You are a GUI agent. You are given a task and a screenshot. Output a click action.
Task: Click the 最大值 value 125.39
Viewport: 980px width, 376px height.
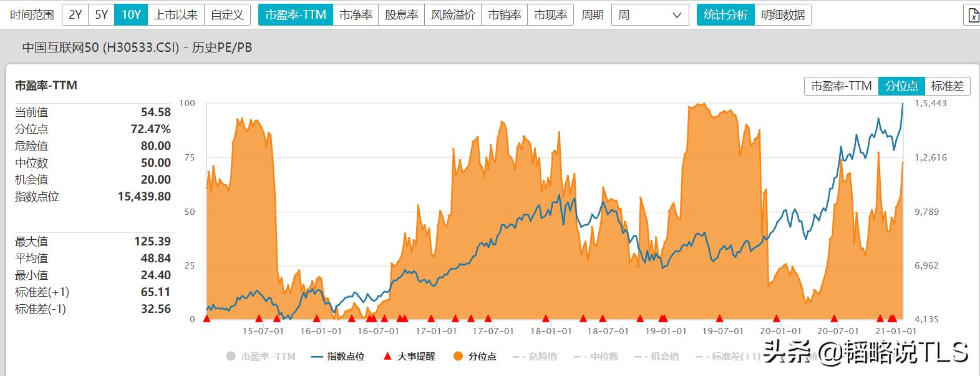[152, 242]
